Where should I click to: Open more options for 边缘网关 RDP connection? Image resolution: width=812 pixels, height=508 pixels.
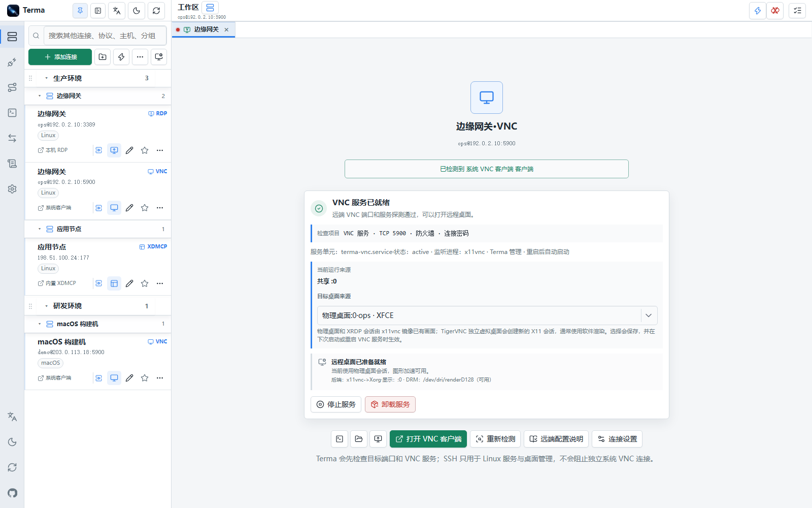160,150
